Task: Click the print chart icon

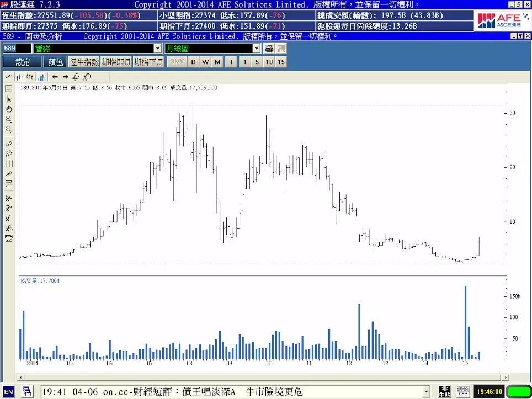Action: click(269, 49)
